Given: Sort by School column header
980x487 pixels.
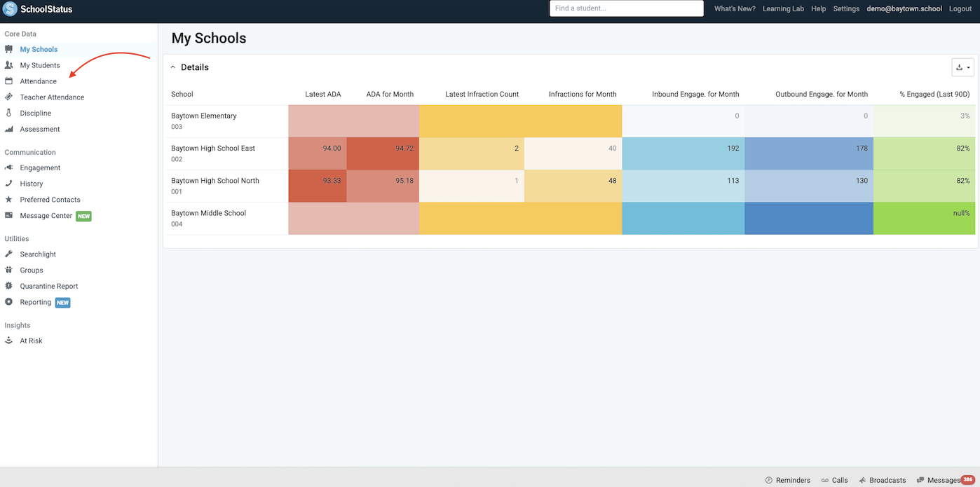Looking at the screenshot, I should 182,94.
